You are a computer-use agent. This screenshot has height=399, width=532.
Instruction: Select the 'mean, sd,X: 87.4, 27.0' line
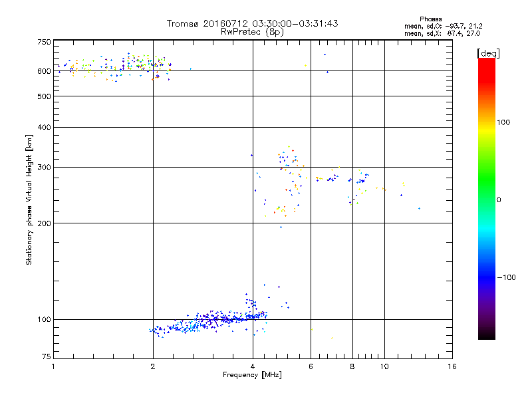point(442,33)
